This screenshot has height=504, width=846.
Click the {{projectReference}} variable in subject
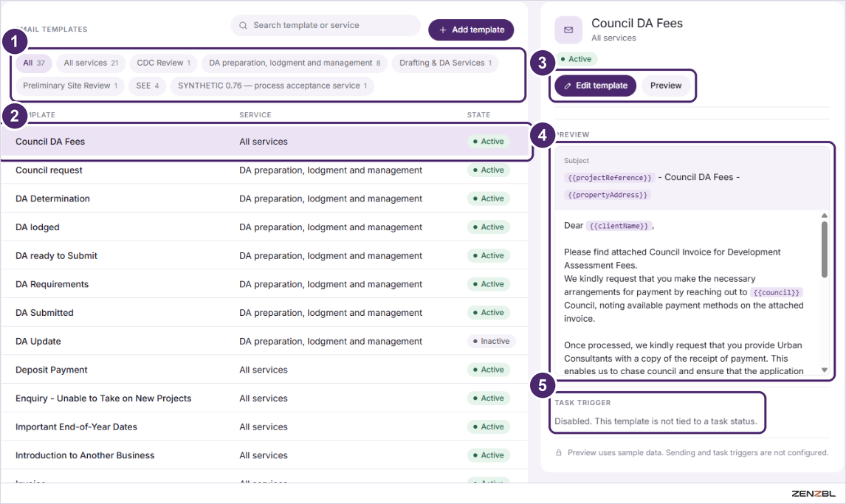pos(610,178)
